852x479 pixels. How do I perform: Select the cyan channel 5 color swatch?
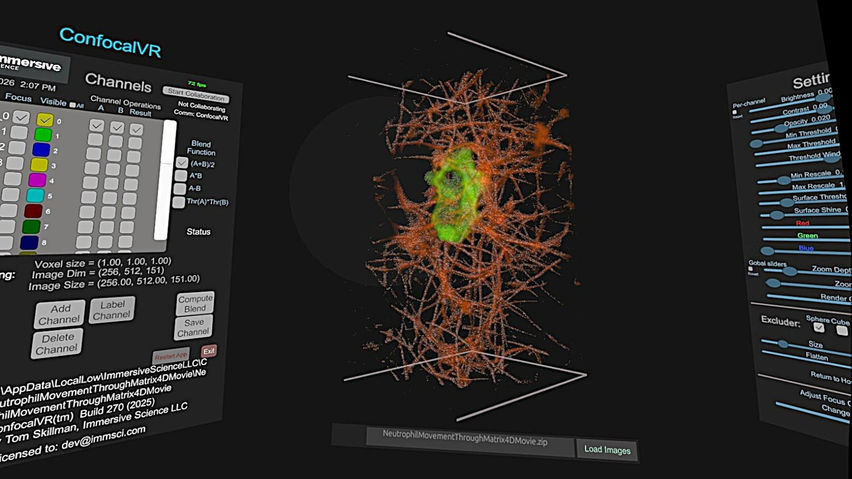tap(35, 195)
